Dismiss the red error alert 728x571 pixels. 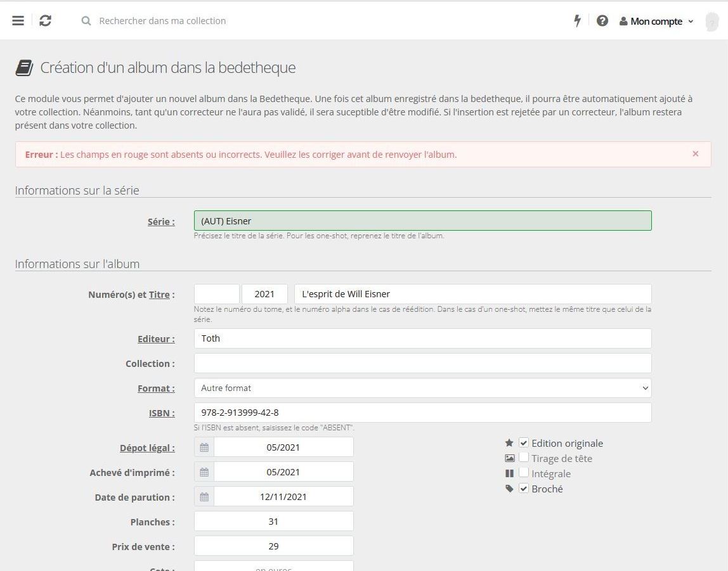[695, 154]
